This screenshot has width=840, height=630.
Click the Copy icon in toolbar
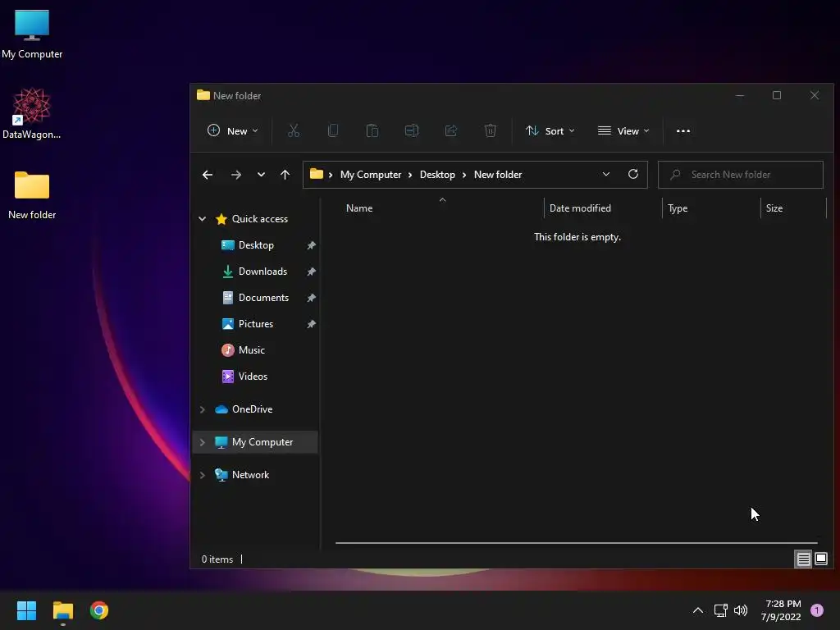tap(333, 130)
